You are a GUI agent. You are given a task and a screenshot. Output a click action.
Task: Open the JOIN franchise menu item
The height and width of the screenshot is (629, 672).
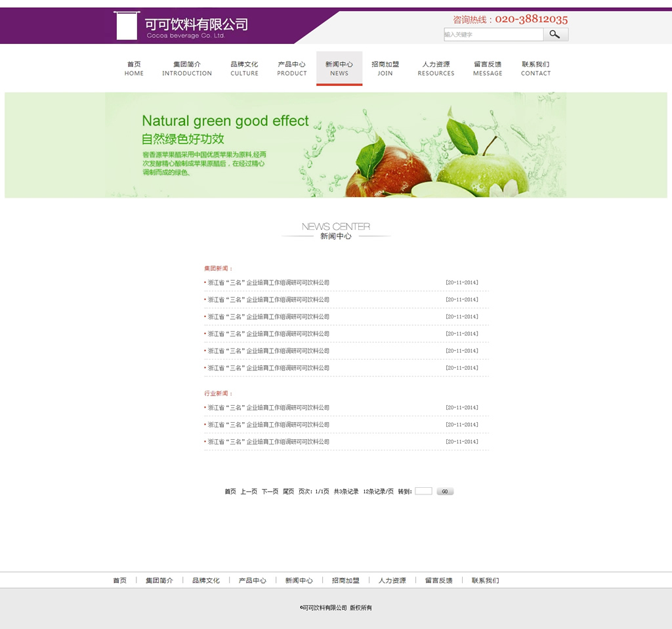[x=385, y=68]
